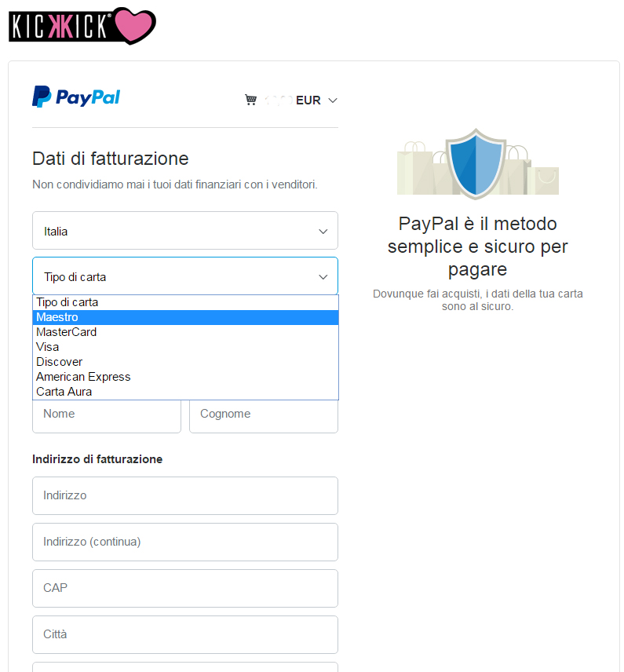Open the Italia country dropdown
The image size is (624, 672).
coord(185,231)
